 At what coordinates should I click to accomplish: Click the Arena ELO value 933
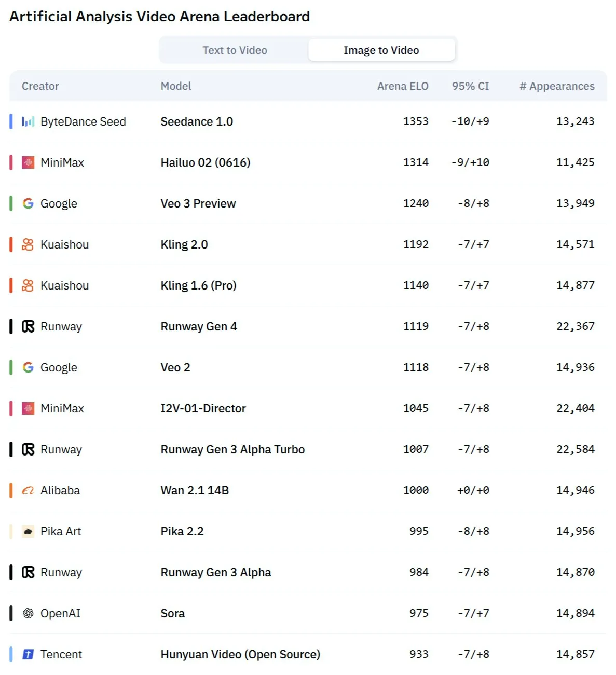pos(419,654)
